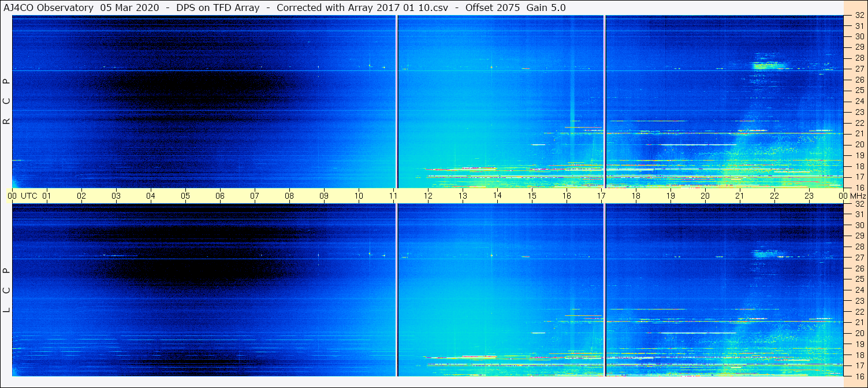Viewport: 868px width, 388px height.
Task: Click the 28 MHz label of the RCP panel
Action: tap(859, 58)
